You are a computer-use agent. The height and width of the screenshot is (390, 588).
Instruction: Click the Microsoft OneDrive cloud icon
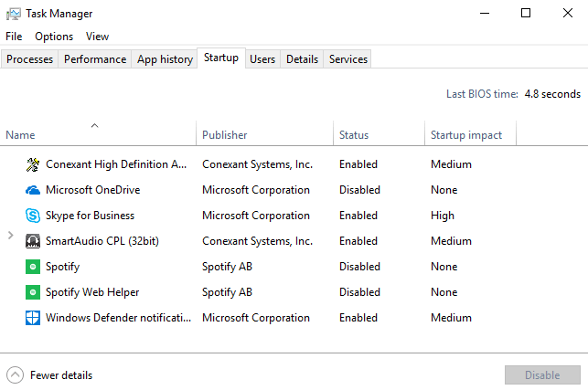tap(33, 190)
